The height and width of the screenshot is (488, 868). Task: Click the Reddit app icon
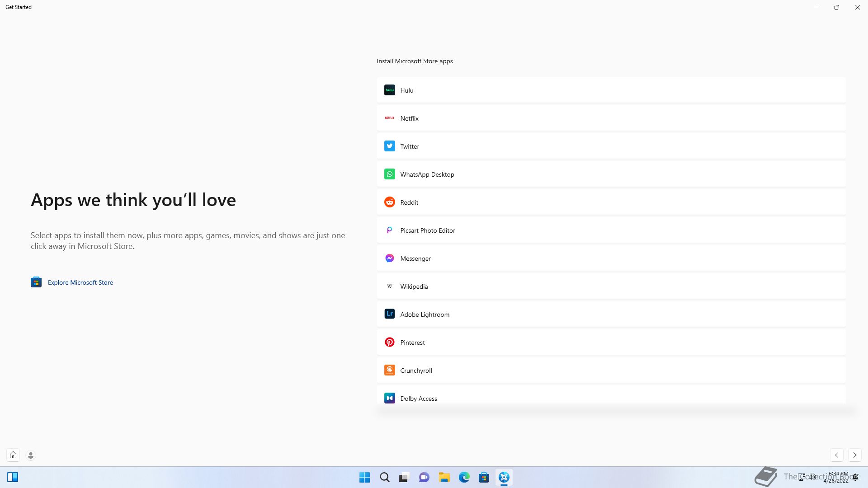(x=389, y=202)
